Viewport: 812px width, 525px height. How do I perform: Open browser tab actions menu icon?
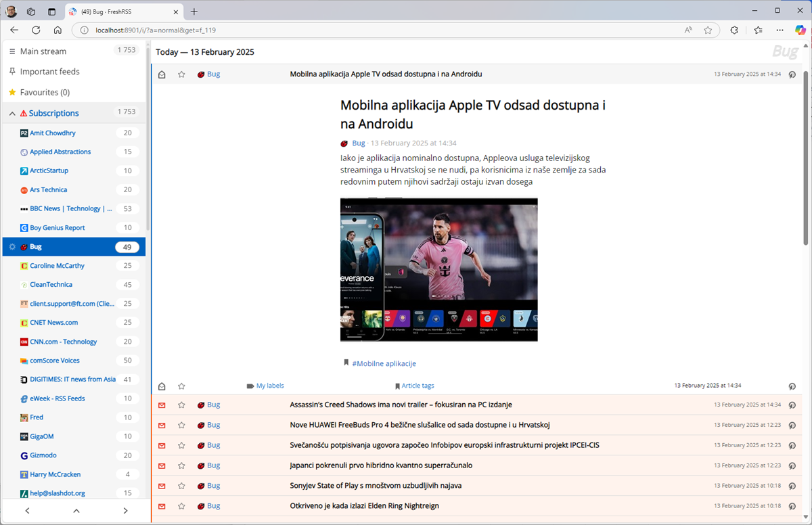pyautogui.click(x=52, y=12)
